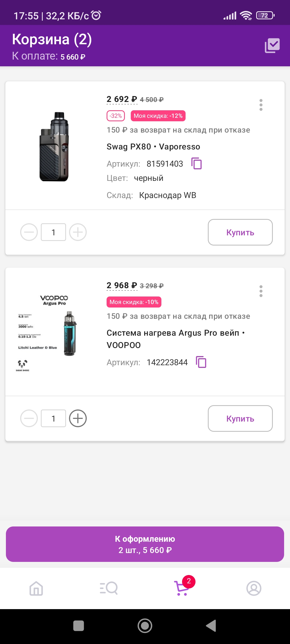Open the profile tab

tap(254, 588)
